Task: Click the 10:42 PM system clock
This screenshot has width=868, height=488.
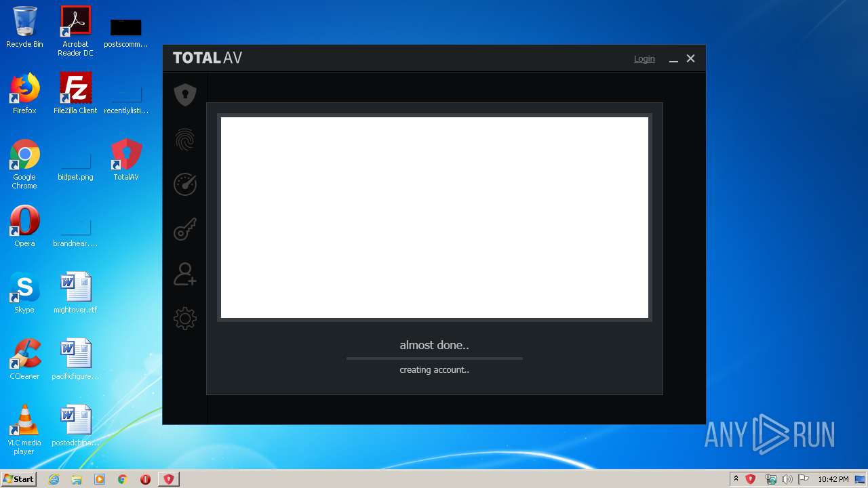Action: pos(833,479)
